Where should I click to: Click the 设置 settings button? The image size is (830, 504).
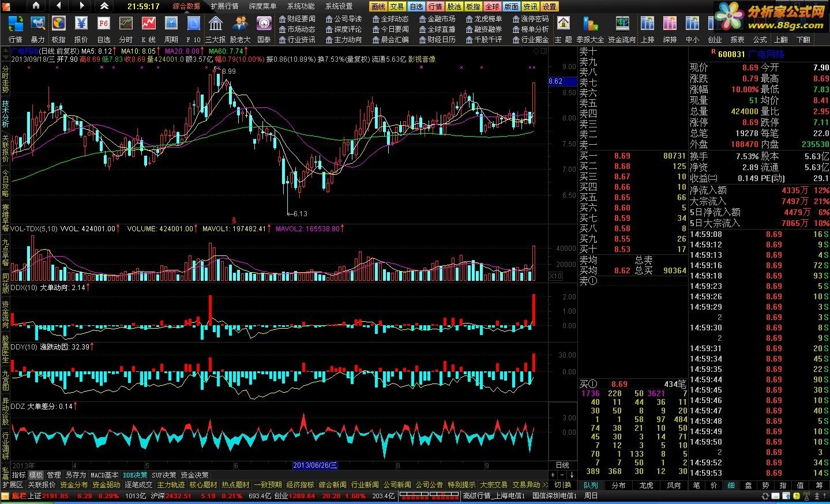tap(550, 6)
